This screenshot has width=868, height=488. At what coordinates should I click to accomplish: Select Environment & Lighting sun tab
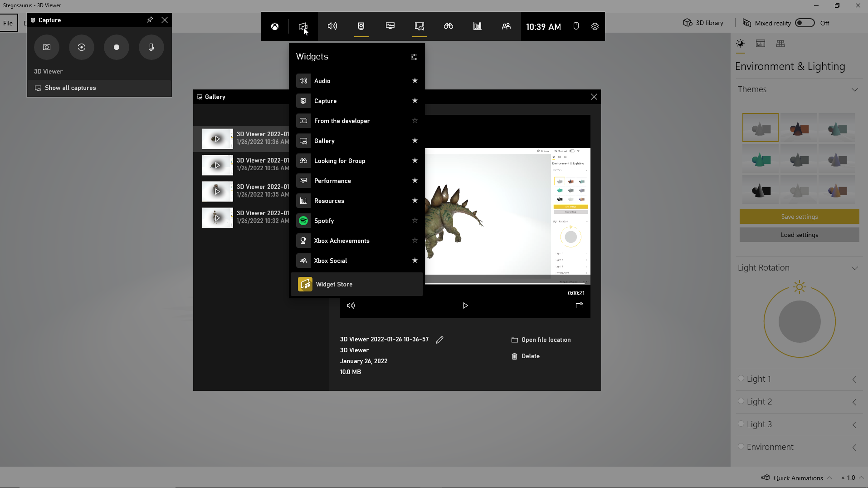(741, 44)
